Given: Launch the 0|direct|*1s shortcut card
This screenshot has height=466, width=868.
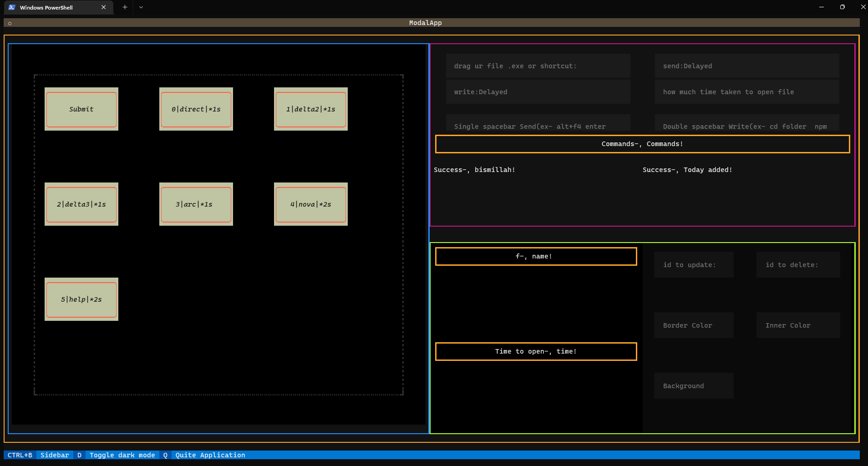Looking at the screenshot, I should coord(196,109).
